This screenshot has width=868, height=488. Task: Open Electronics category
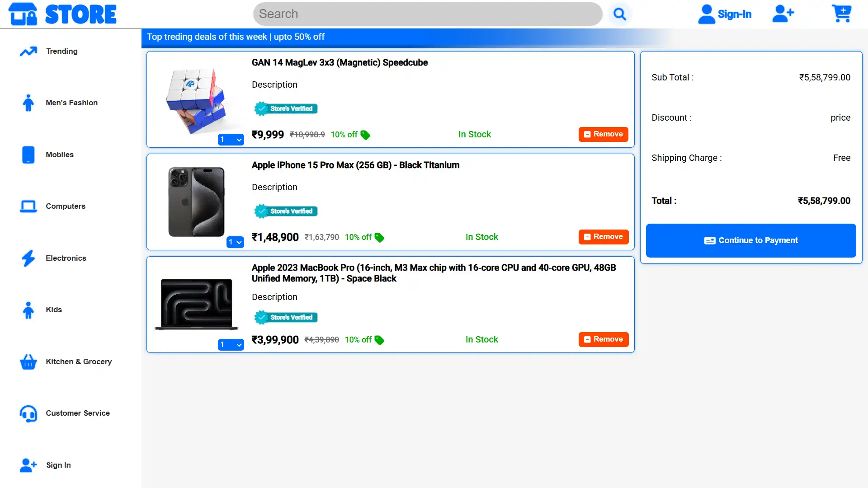(x=66, y=258)
